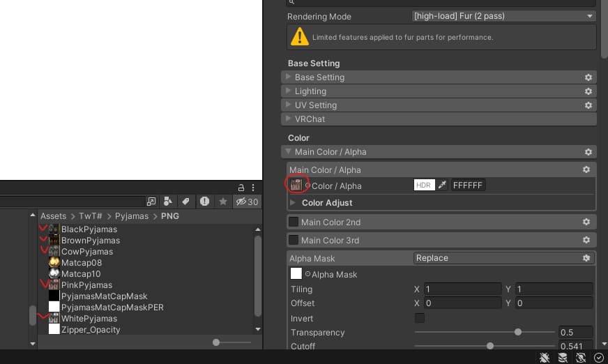This screenshot has height=364, width=608.
Task: Click main texture slot next to Color / Alpha
Action: (x=296, y=185)
